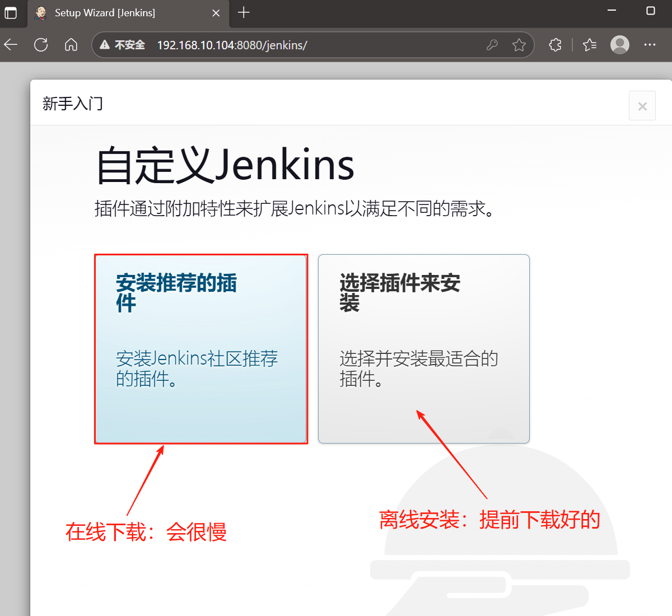Open the browser extensions icon
The image size is (672, 616).
pos(555,45)
